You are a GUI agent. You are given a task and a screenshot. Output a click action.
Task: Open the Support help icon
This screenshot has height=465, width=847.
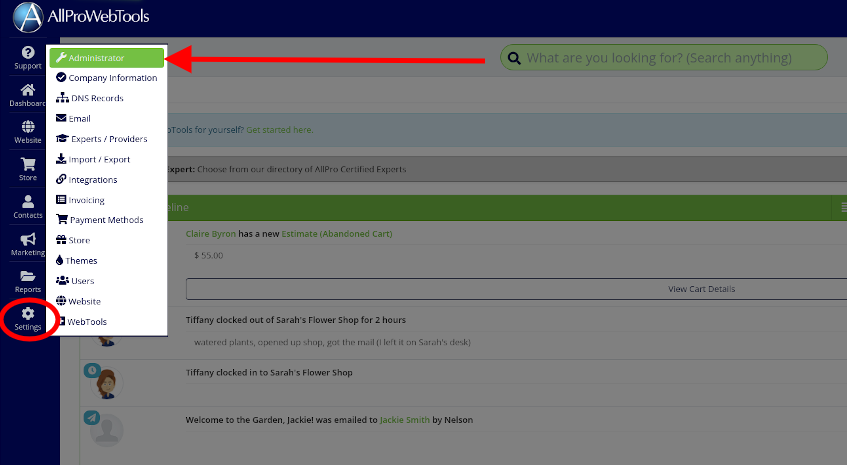pyautogui.click(x=28, y=52)
